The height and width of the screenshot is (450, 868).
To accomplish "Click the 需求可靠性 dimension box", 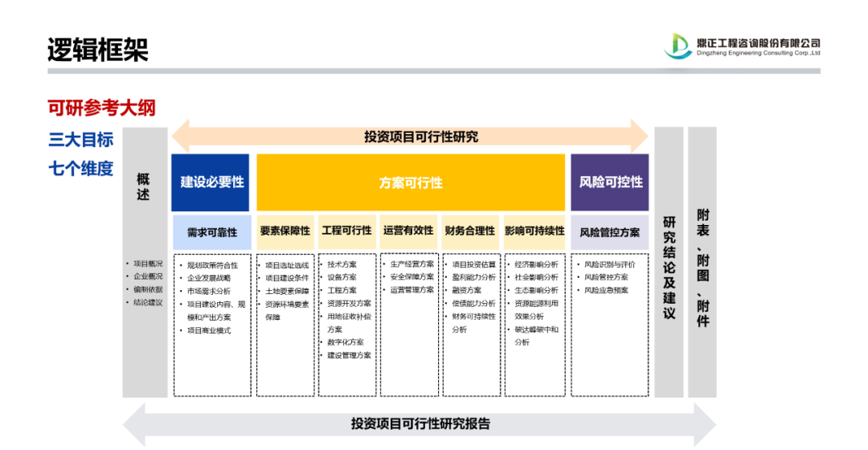I will (x=212, y=232).
